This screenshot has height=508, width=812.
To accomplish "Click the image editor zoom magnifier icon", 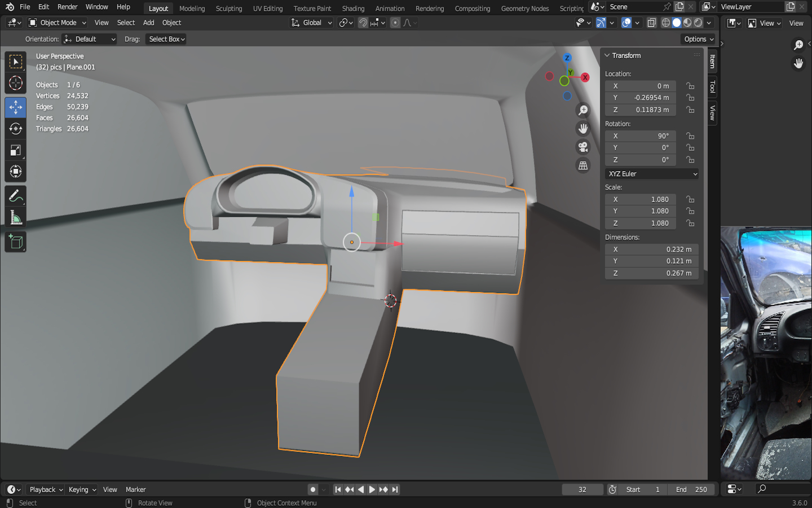I will point(798,45).
